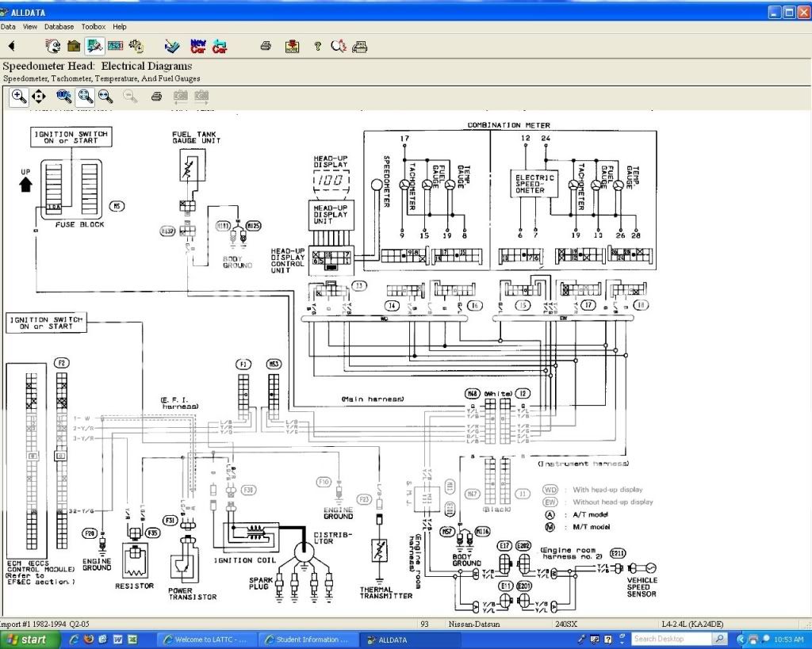The height and width of the screenshot is (649, 812).
Task: Print the diagram using the diagram toolbar printer
Action: tap(157, 97)
